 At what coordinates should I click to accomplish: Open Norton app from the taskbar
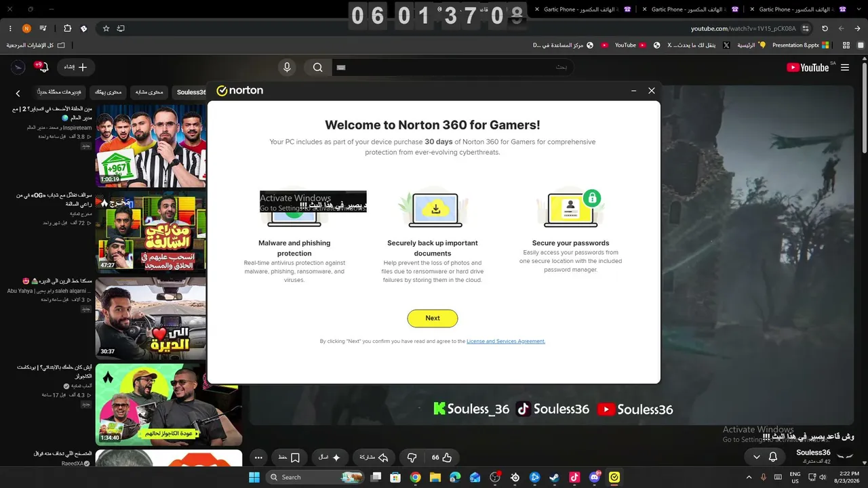614,477
